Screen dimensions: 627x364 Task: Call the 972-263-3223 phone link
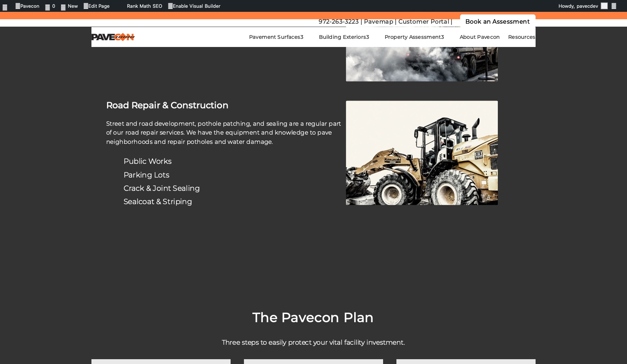[338, 21]
